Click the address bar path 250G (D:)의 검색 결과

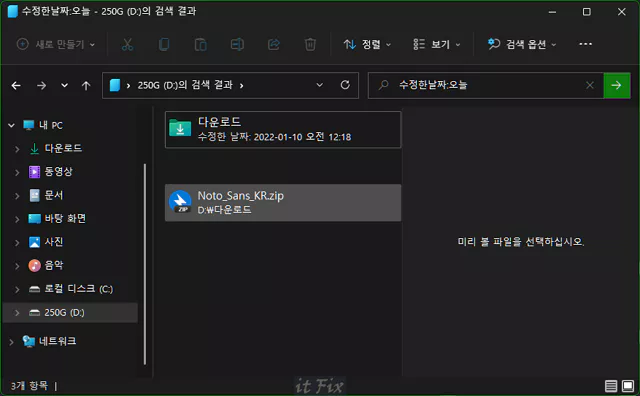185,85
